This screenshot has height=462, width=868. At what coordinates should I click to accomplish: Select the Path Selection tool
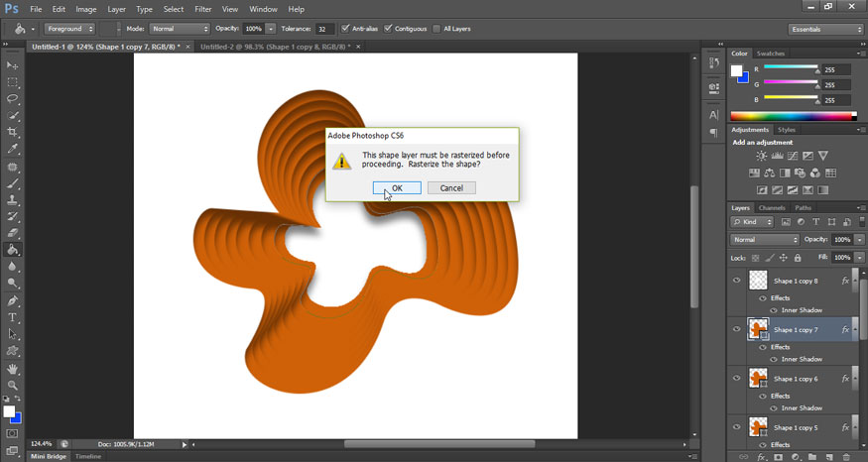tap(12, 334)
